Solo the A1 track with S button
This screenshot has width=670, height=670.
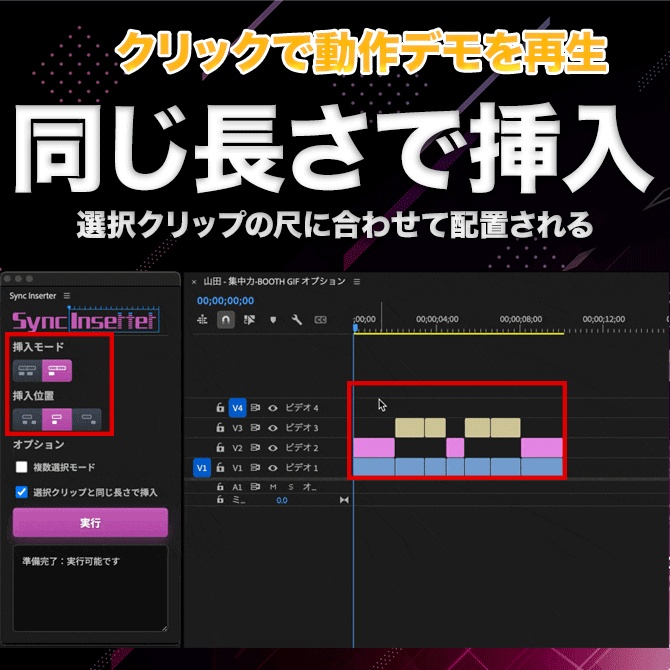click(x=291, y=487)
